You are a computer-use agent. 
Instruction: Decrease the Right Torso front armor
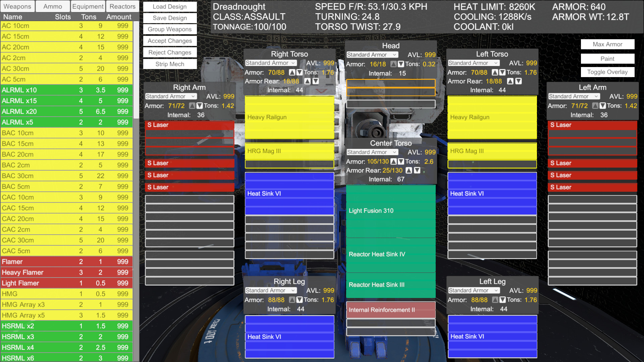coord(299,72)
